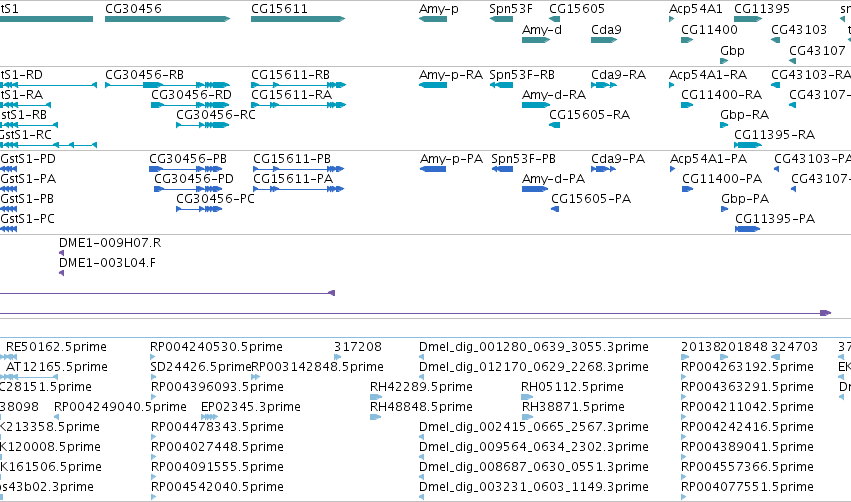Click the Gbp gene label
The width and height of the screenshot is (851, 502).
[x=732, y=51]
